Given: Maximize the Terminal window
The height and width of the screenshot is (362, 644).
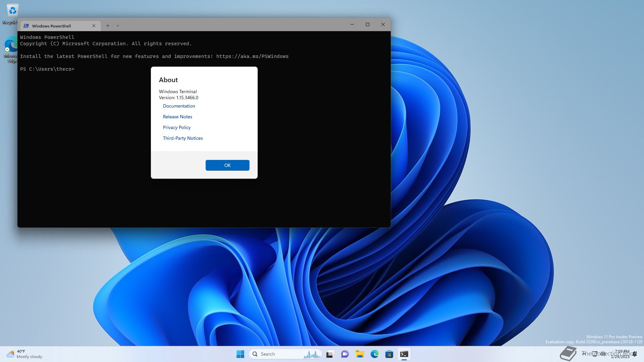Looking at the screenshot, I should [368, 24].
